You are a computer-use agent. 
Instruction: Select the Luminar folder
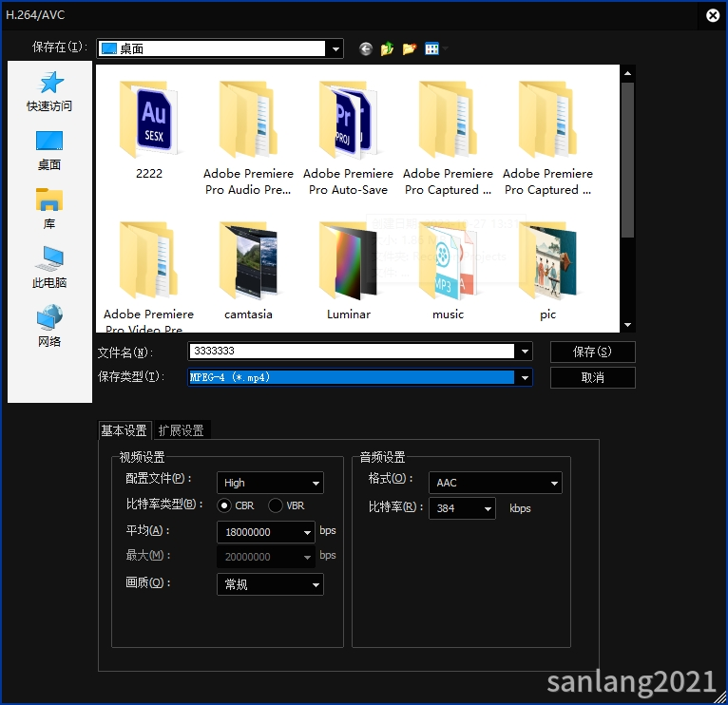click(x=348, y=271)
